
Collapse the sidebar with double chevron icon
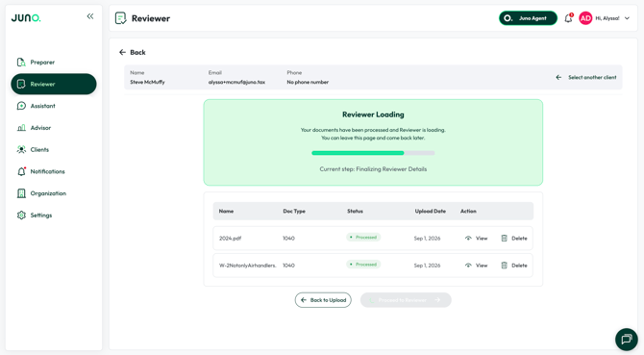pos(90,16)
